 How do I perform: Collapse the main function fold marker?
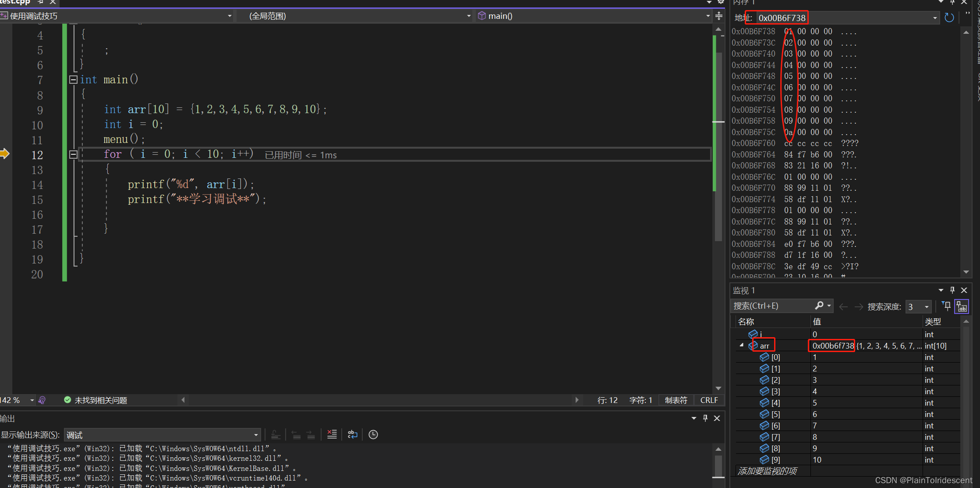point(73,79)
